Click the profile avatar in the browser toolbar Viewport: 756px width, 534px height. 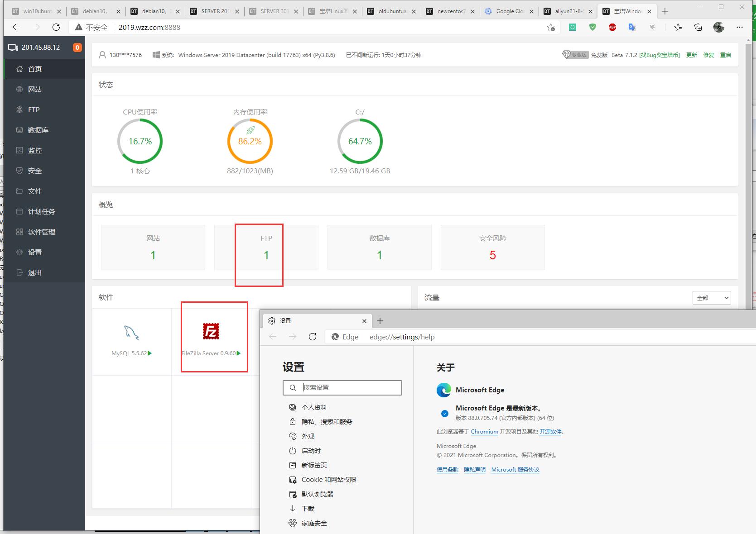click(x=719, y=27)
